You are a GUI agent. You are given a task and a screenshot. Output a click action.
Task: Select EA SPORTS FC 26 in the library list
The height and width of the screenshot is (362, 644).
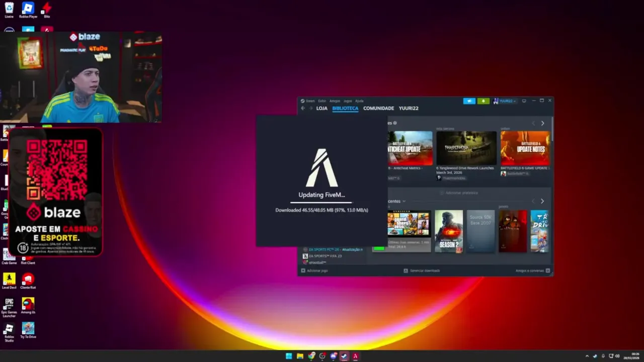pyautogui.click(x=333, y=249)
